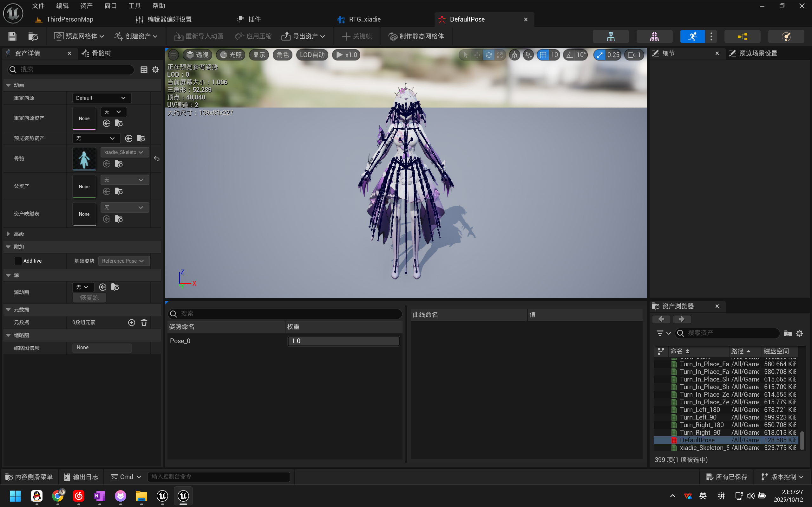This screenshot has width=812, height=507.
Task: Add a metadata array element
Action: click(132, 322)
